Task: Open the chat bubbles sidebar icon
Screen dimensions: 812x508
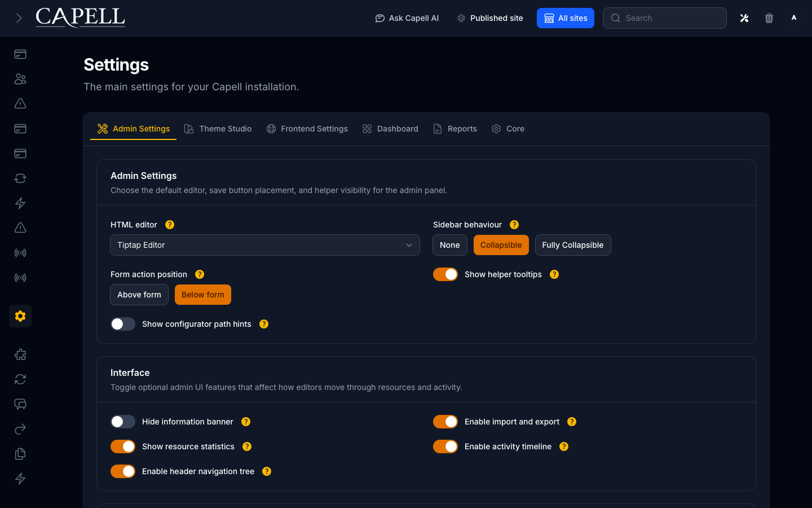Action: click(x=20, y=404)
